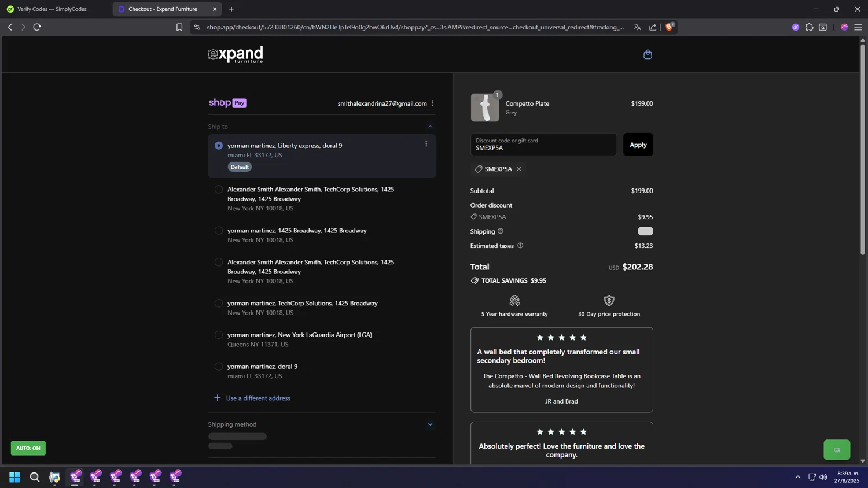Screen dimensions: 868x488
Task: Click the green chat widget button
Action: (x=837, y=450)
